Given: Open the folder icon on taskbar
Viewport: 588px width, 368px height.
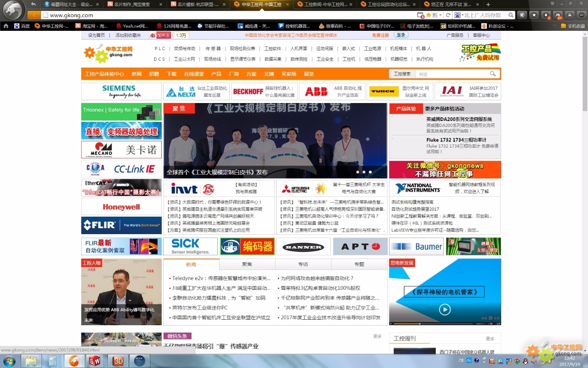Looking at the screenshot, I should [x=31, y=361].
